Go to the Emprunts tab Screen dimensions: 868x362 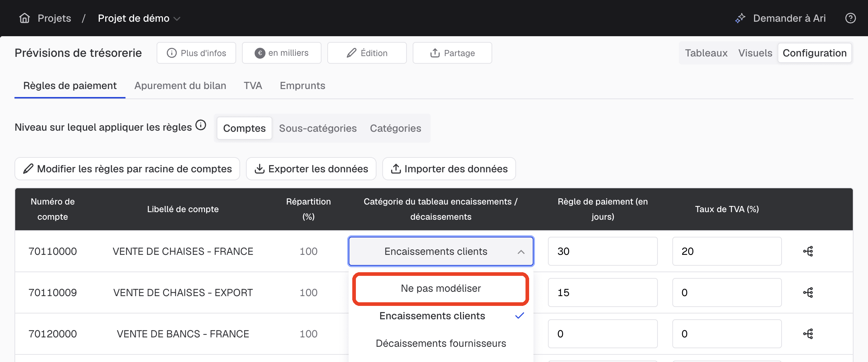click(302, 86)
